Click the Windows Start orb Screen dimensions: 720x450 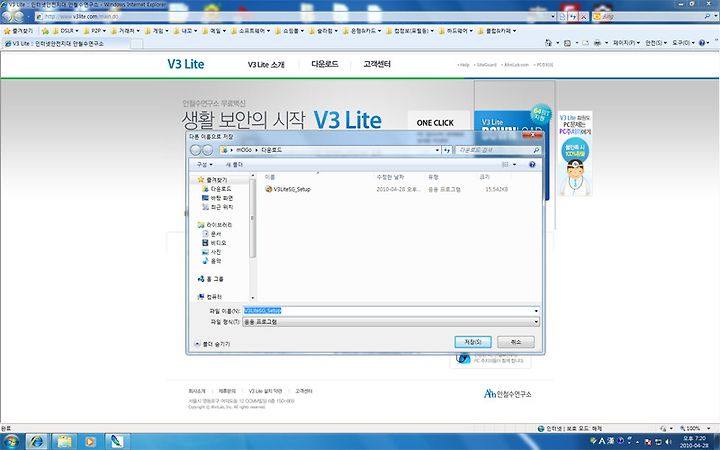11,442
